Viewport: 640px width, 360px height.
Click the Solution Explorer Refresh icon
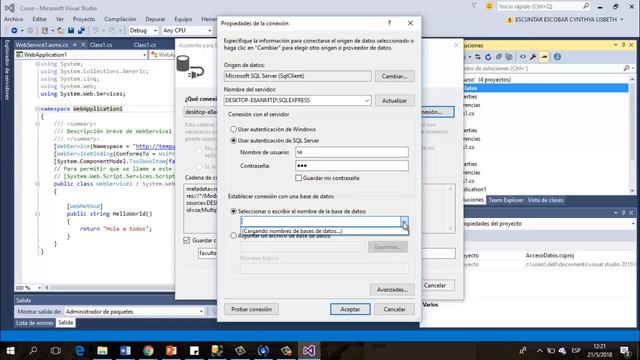point(488,57)
